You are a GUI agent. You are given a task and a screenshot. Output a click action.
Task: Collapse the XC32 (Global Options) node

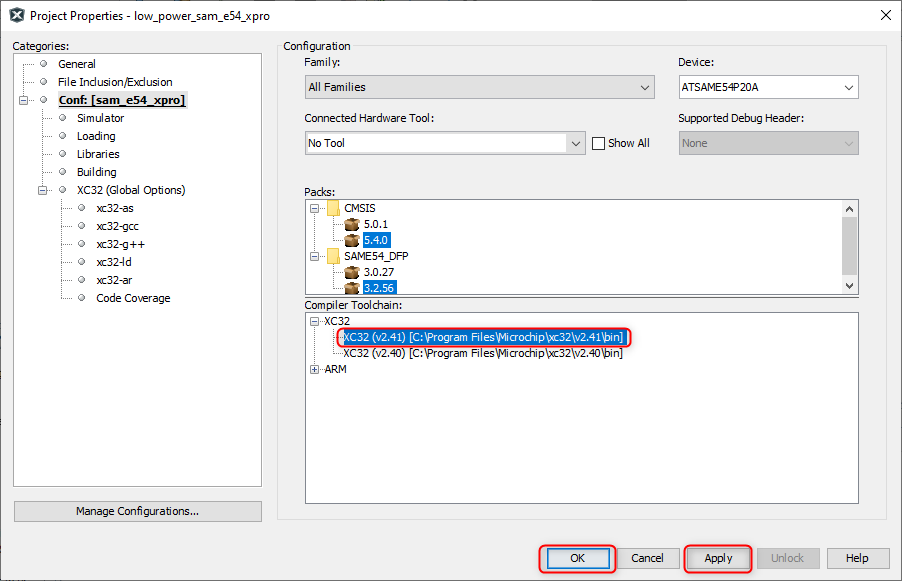tap(43, 190)
